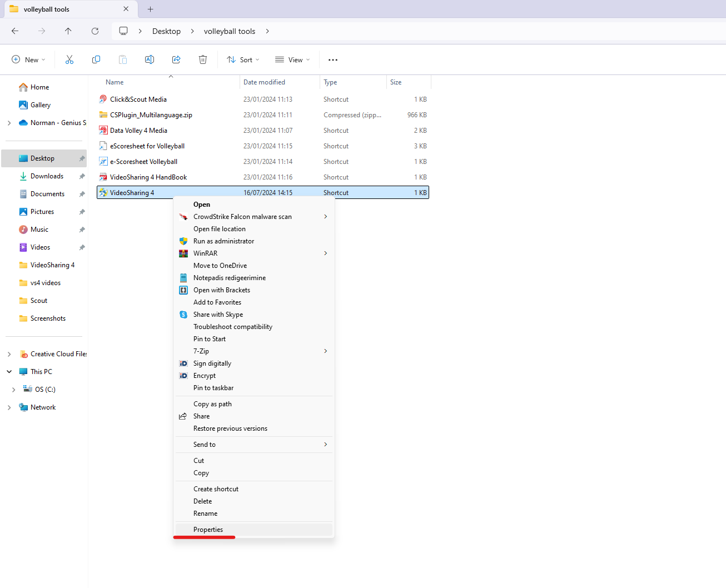
Task: Expand the Creative Cloud Files node
Action: click(x=9, y=354)
